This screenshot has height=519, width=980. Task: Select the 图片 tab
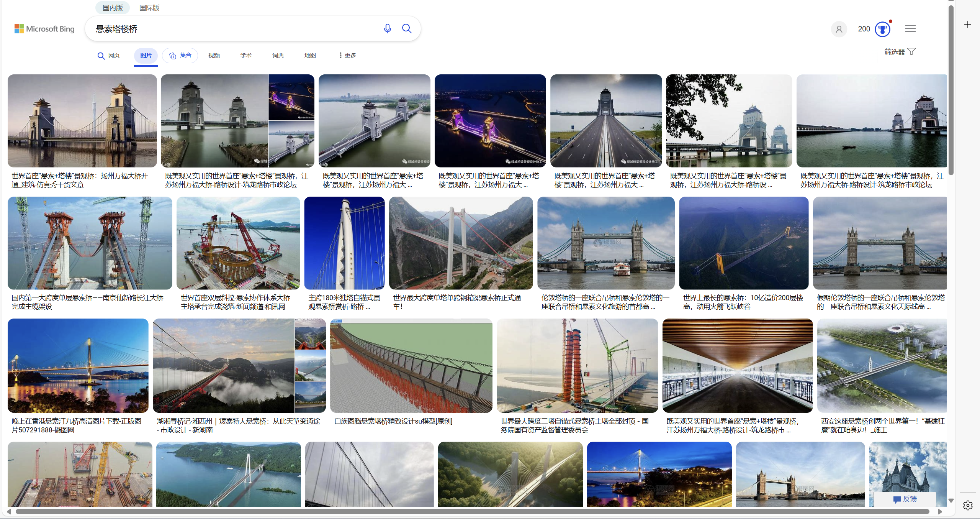coord(146,56)
